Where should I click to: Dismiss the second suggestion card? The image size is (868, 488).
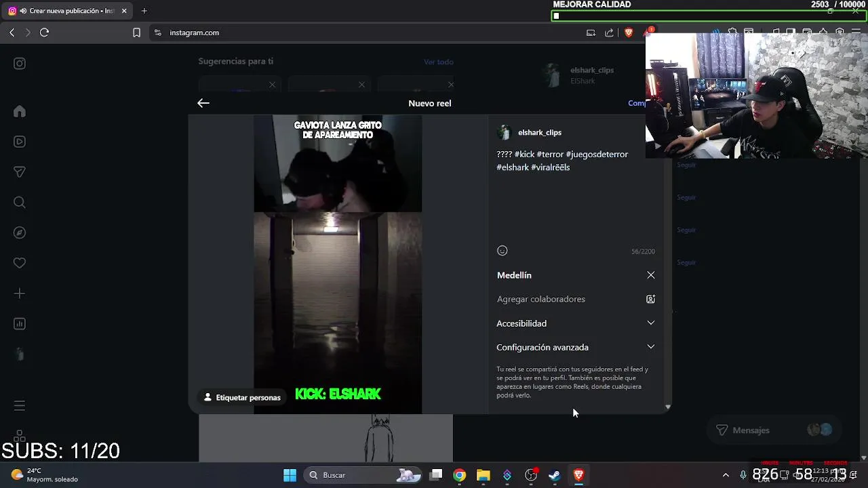(361, 85)
